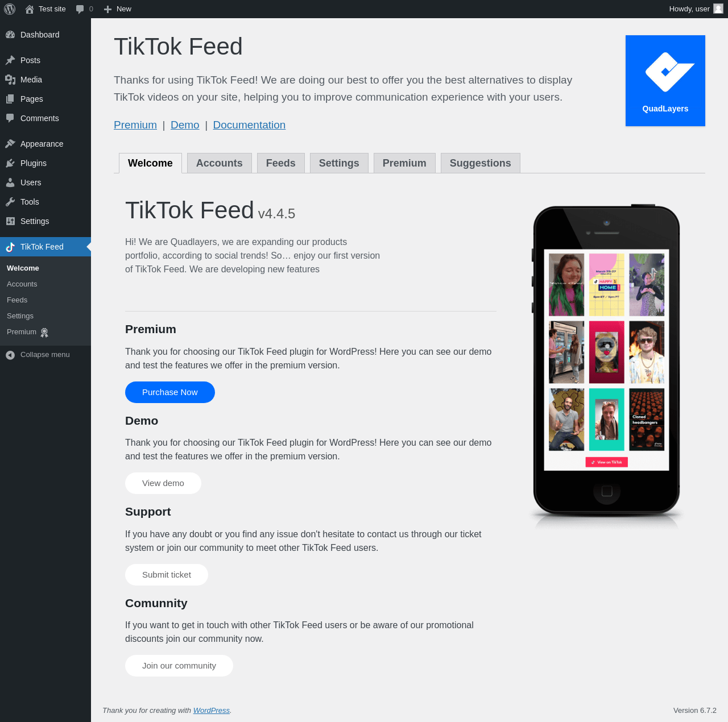Click the QuadLayers logo tile
The width and height of the screenshot is (728, 722).
click(x=665, y=81)
